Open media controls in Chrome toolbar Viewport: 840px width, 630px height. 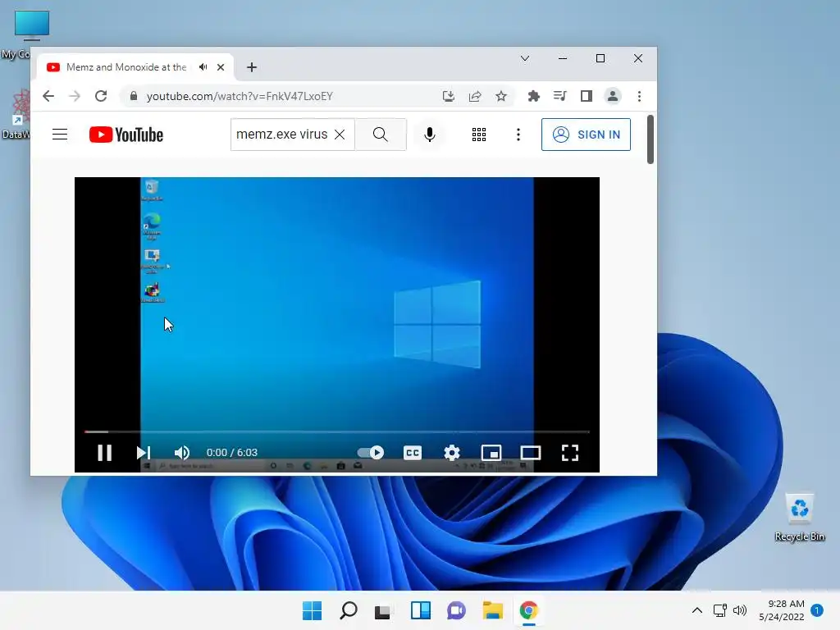click(x=559, y=96)
